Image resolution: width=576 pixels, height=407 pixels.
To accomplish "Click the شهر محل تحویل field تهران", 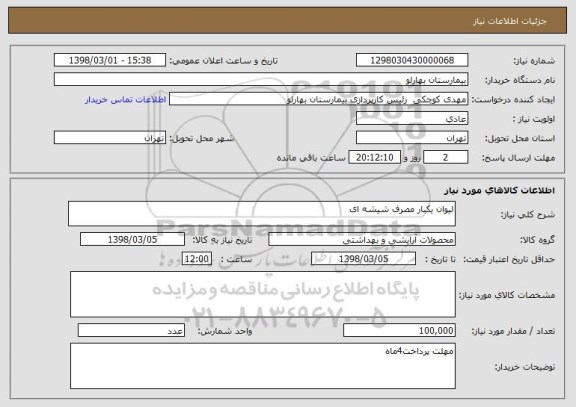I will click(110, 138).
